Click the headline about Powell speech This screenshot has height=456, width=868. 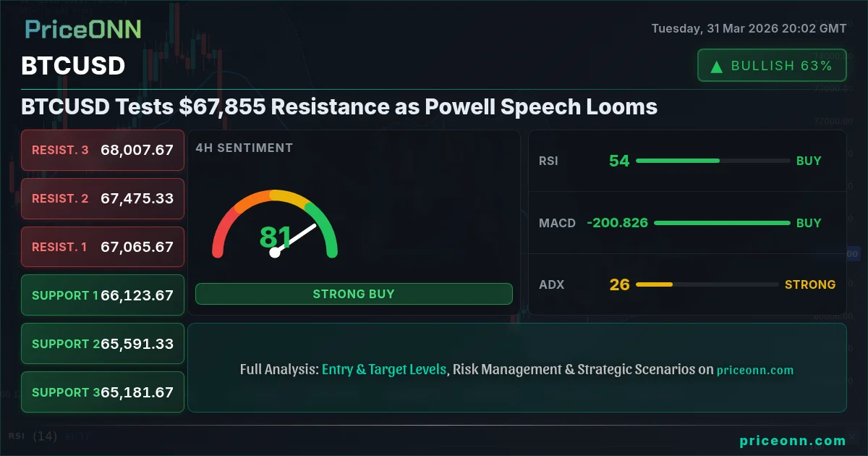pyautogui.click(x=339, y=107)
